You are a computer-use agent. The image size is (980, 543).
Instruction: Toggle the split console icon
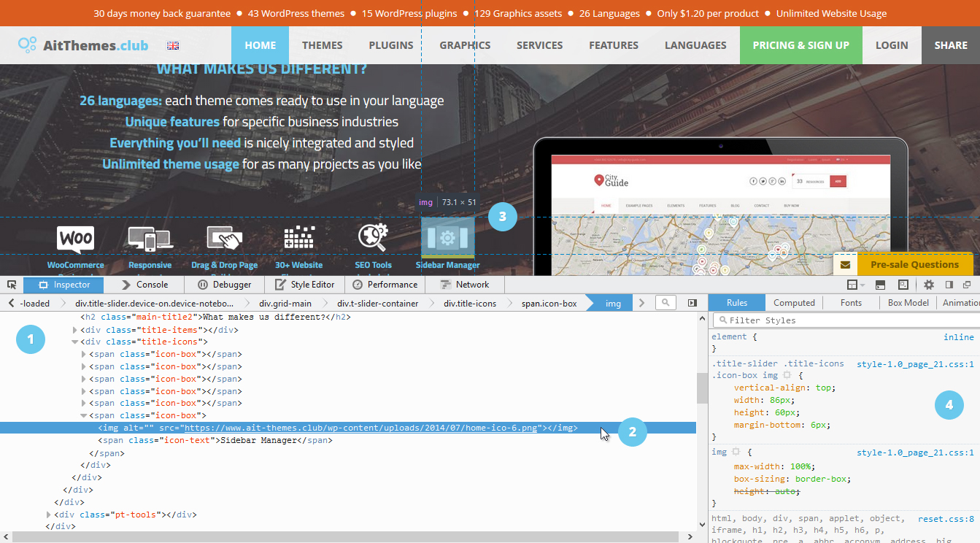[x=880, y=285]
